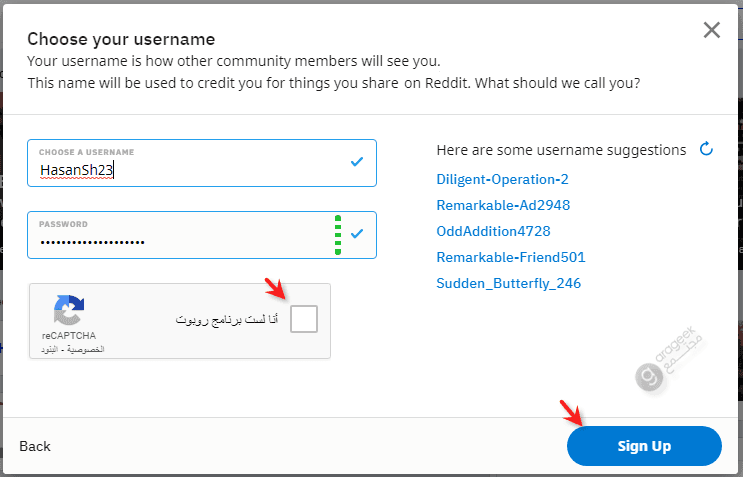Viewport: 743px width, 477px height.
Task: Click the green password strength meter
Action: pos(338,235)
